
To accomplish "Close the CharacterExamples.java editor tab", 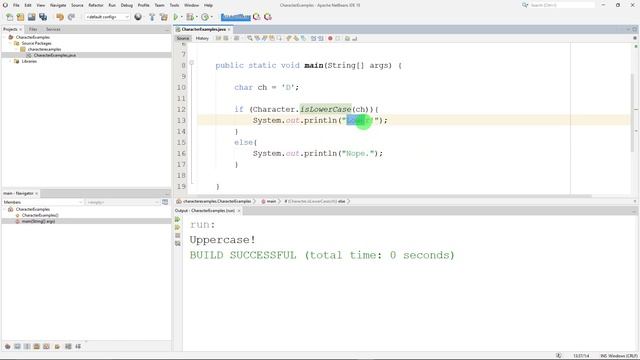I will (229, 29).
